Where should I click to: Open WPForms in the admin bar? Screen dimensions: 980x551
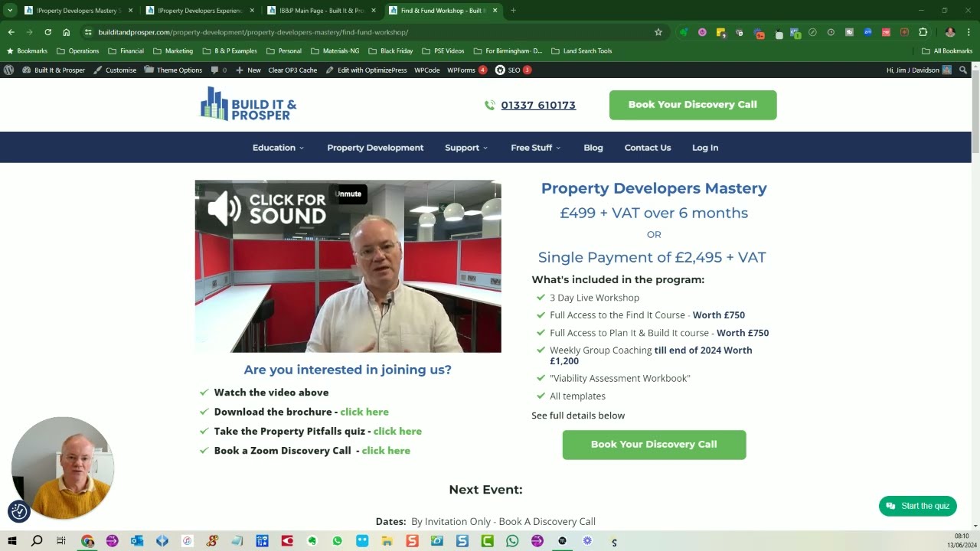[x=467, y=70]
